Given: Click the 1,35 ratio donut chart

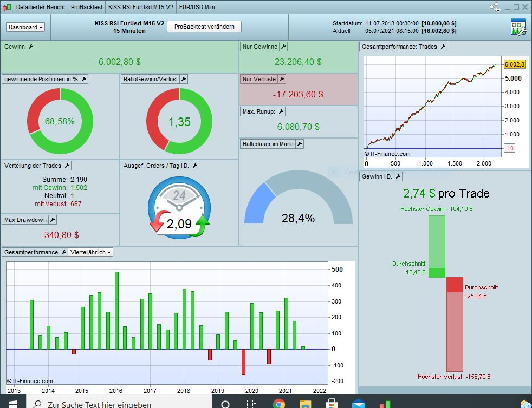Looking at the screenshot, I should pyautogui.click(x=179, y=121).
